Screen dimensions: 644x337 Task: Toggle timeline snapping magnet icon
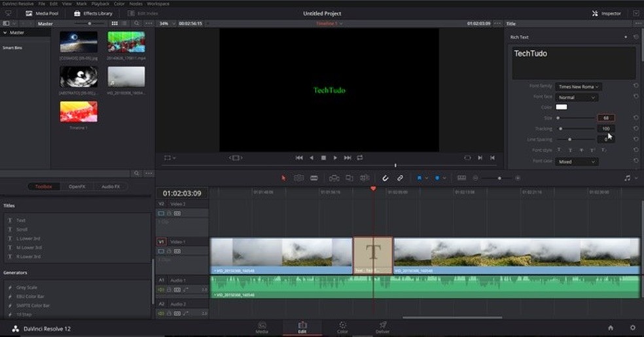point(385,178)
